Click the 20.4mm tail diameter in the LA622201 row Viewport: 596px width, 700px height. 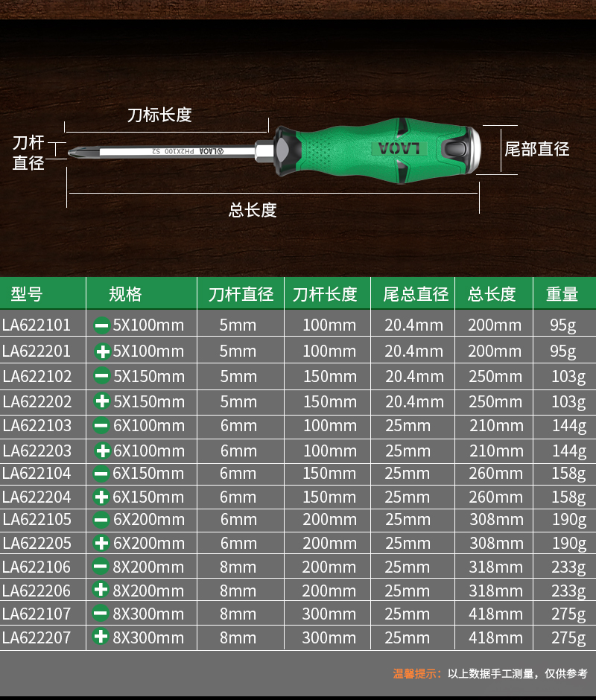414,351
